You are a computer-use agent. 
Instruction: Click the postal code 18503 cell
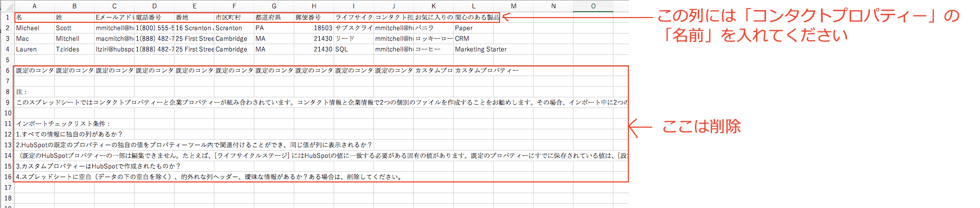[314, 28]
